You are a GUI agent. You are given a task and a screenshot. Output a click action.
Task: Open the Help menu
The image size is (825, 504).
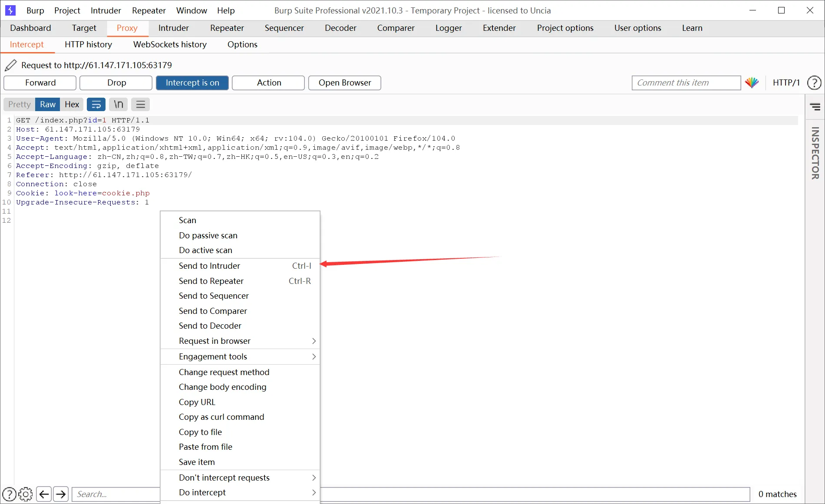point(226,10)
